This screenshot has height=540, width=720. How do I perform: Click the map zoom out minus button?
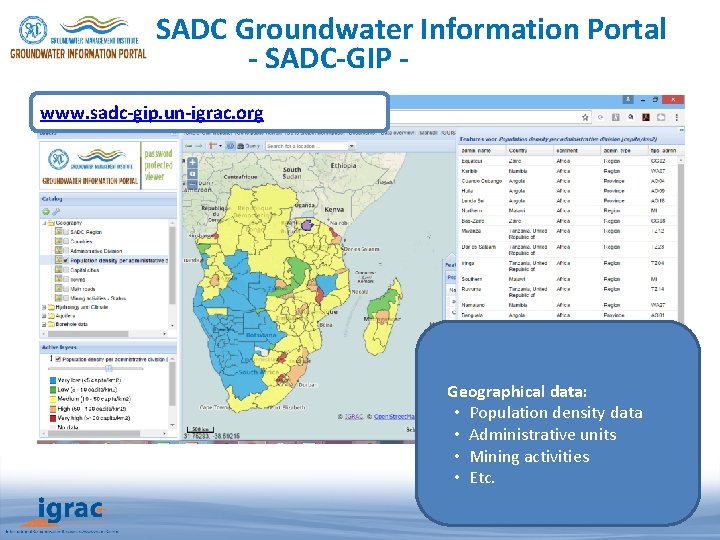(192, 185)
